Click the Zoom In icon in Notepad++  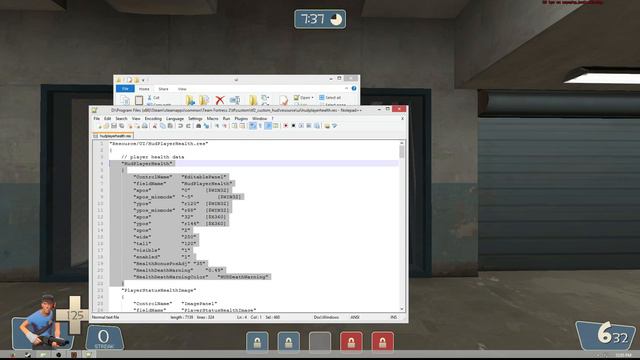[x=216, y=126]
